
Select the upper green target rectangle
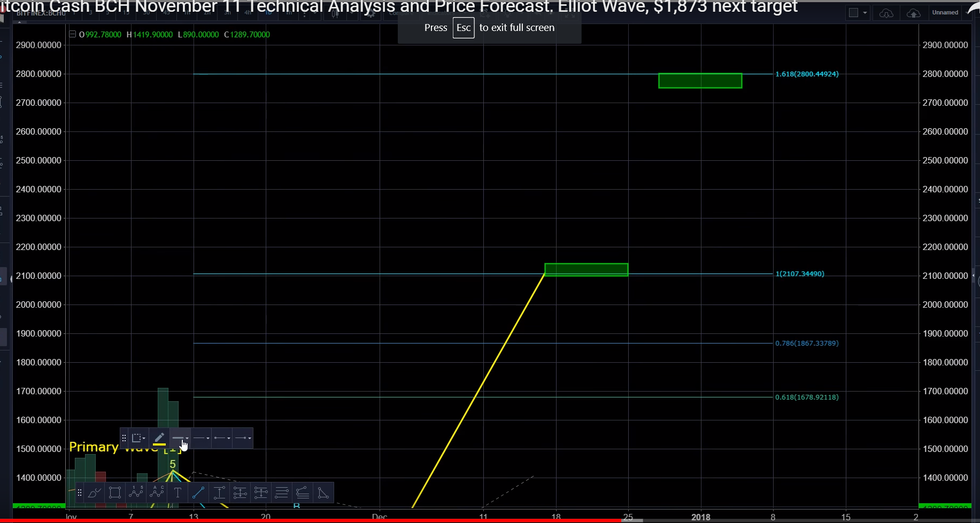coord(700,81)
